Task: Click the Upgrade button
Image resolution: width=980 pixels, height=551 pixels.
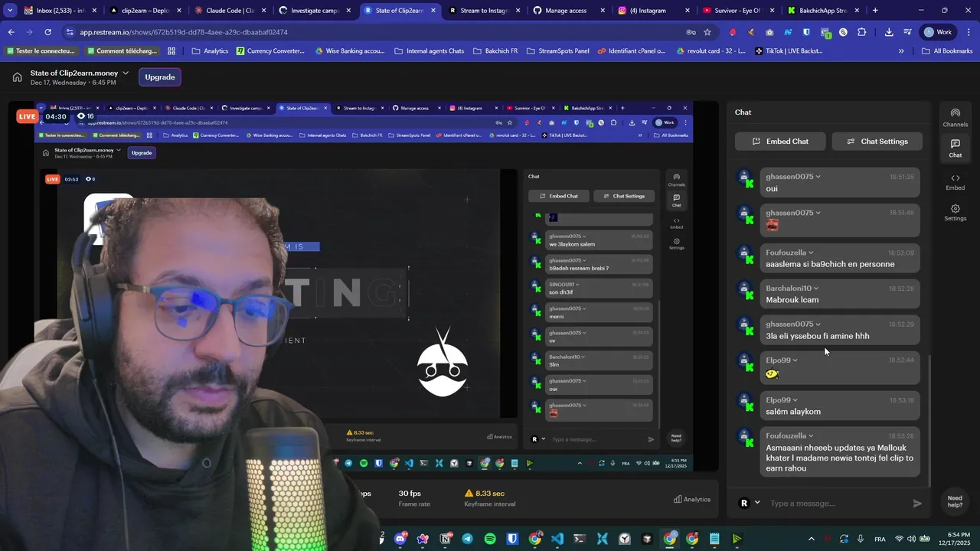Action: (160, 77)
